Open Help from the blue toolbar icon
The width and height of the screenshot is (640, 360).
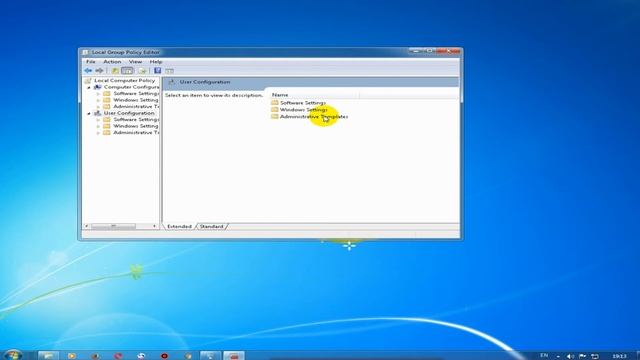pyautogui.click(x=158, y=71)
